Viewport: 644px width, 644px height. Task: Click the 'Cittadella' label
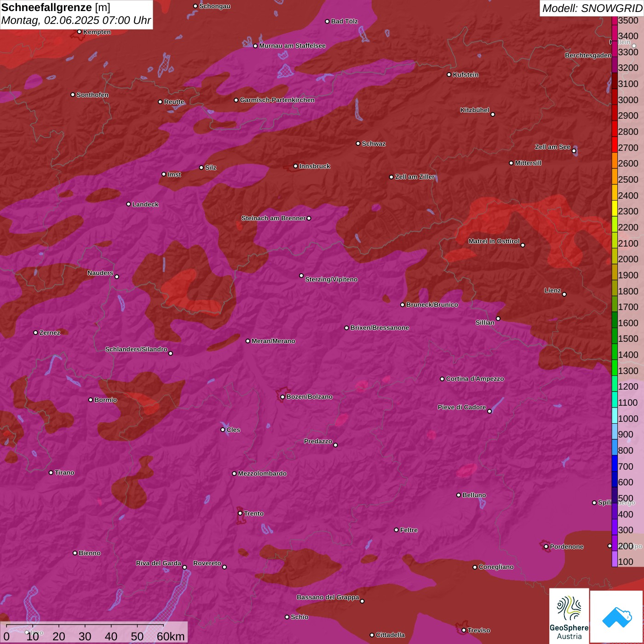(391, 635)
